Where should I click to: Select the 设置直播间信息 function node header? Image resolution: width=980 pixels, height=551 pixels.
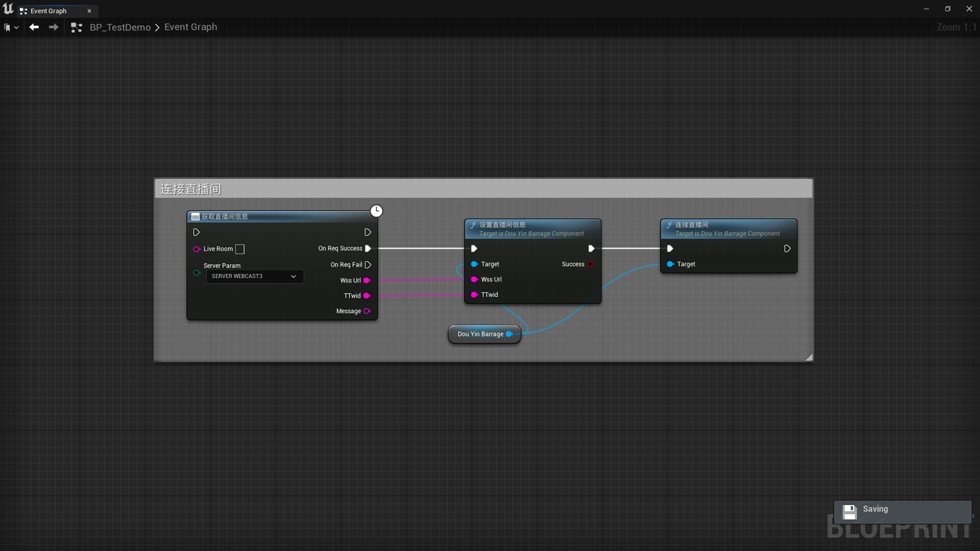[x=533, y=229]
